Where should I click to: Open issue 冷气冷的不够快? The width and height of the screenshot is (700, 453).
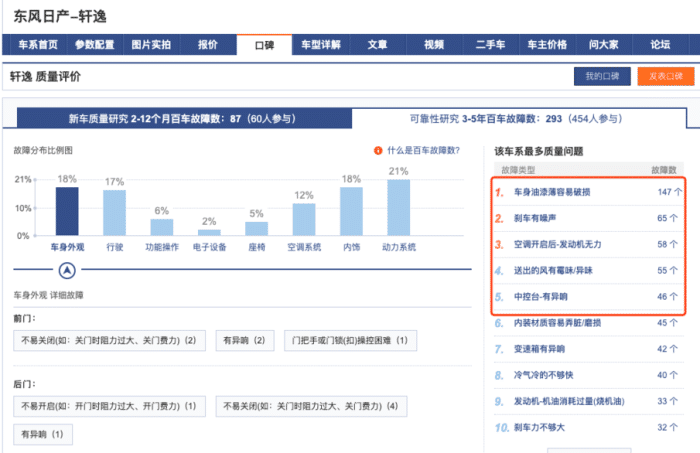click(x=543, y=375)
